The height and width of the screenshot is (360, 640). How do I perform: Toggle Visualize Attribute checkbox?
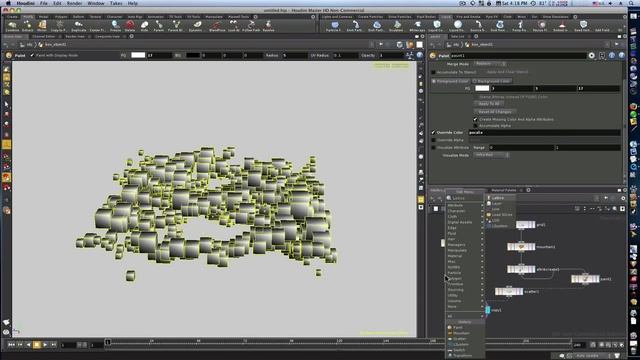click(433, 147)
